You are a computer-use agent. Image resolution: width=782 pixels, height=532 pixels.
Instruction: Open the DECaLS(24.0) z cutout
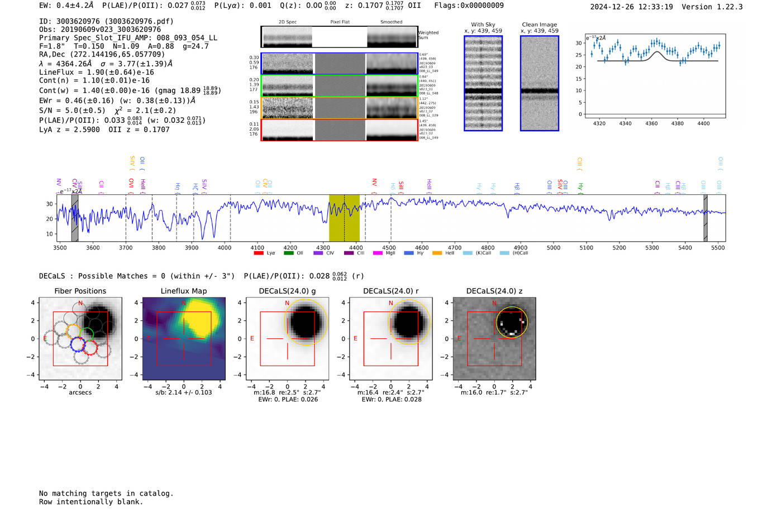click(x=494, y=339)
